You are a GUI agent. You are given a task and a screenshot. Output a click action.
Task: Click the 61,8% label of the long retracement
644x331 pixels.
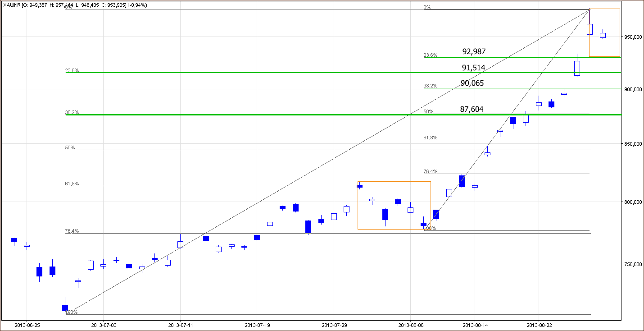(x=72, y=184)
